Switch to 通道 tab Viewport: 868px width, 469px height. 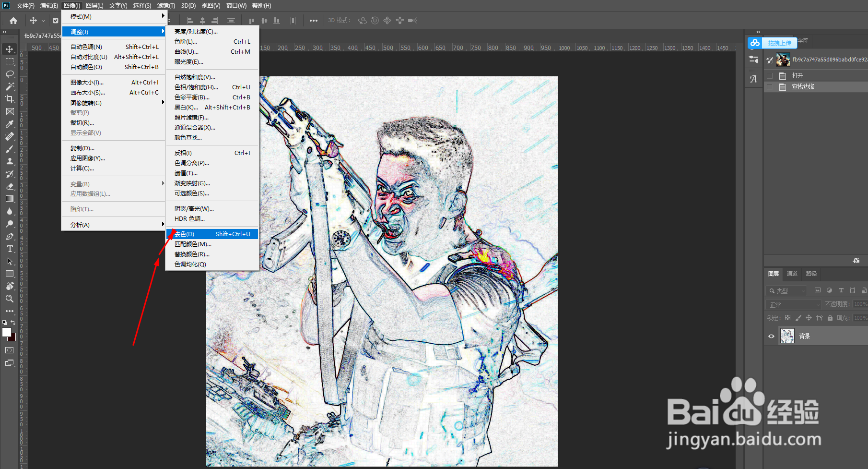[792, 274]
